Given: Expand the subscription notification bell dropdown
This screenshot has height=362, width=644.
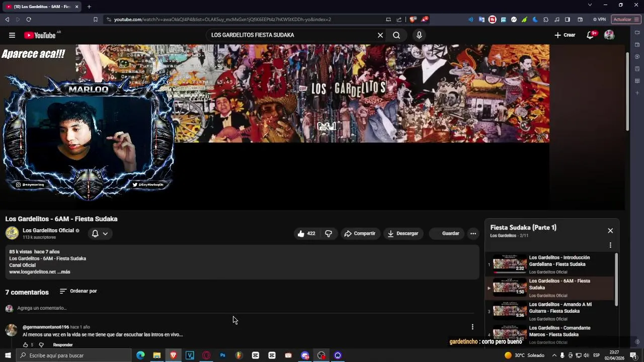Looking at the screenshot, I should [x=100, y=233].
